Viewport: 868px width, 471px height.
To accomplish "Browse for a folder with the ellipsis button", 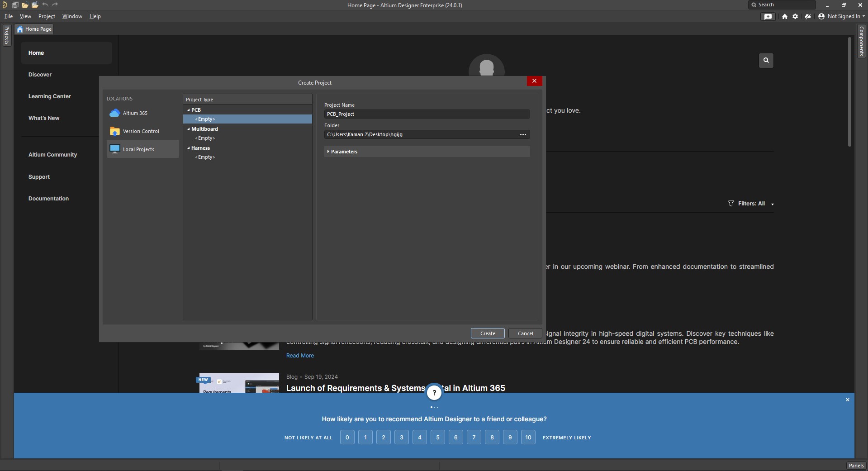I will [x=523, y=134].
